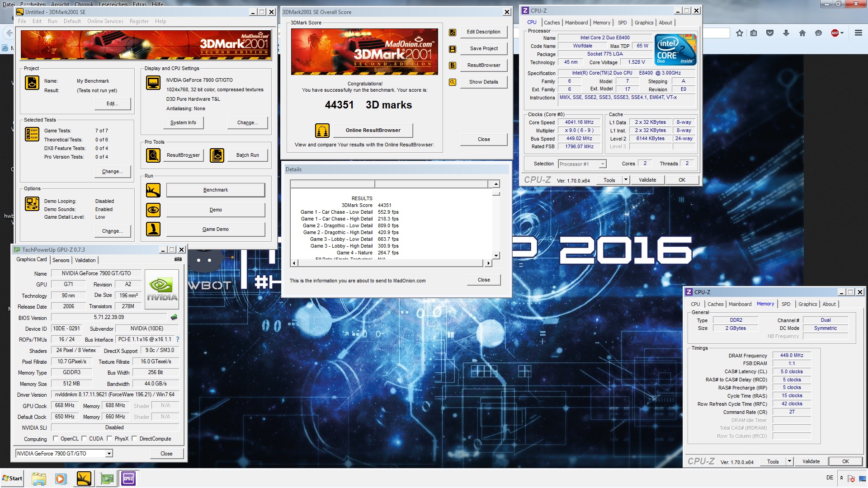Open the Windows Start button
This screenshot has height=488, width=868.
[12, 479]
